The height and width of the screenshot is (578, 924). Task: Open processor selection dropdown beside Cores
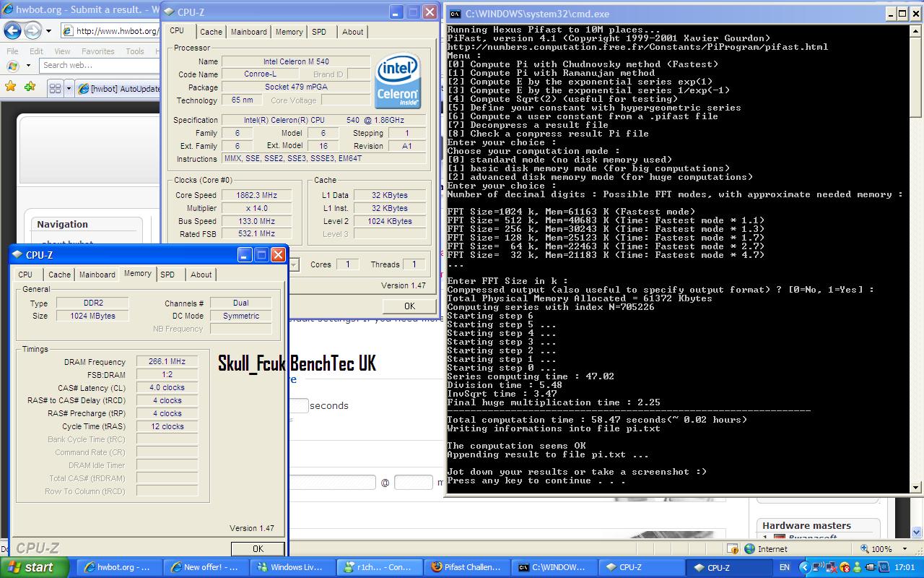(x=294, y=265)
